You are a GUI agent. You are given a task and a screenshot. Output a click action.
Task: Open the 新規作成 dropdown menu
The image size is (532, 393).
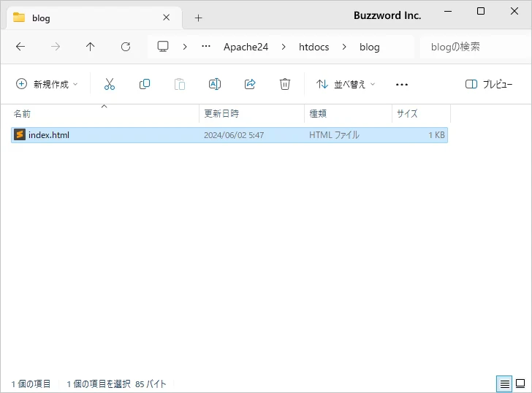pos(47,84)
